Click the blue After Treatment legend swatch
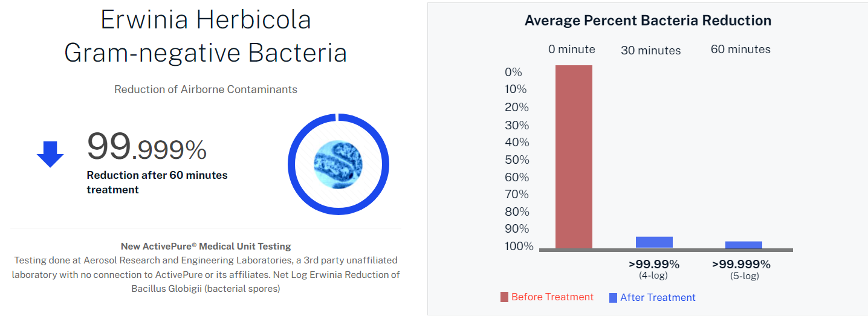This screenshot has height=316, width=868. tap(613, 297)
